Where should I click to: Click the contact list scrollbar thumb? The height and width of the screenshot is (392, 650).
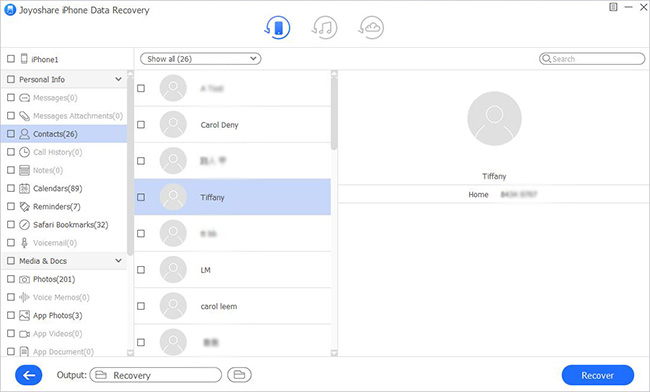[334, 113]
